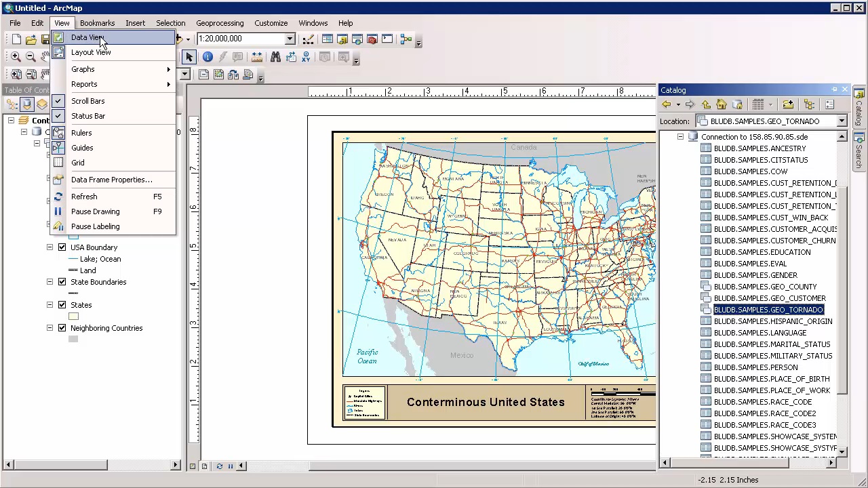Click the Focus Data Frame layout icon
This screenshot has height=488, width=868.
point(218,75)
